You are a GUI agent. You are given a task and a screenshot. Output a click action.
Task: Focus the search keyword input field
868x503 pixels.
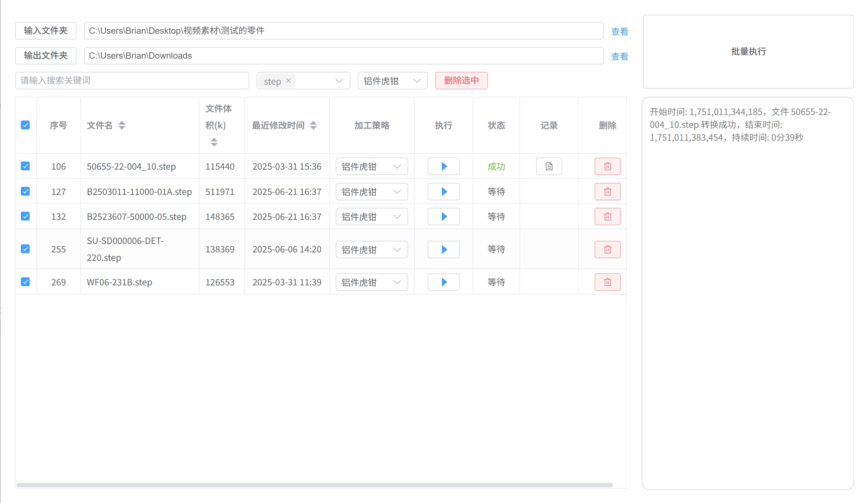tap(132, 81)
